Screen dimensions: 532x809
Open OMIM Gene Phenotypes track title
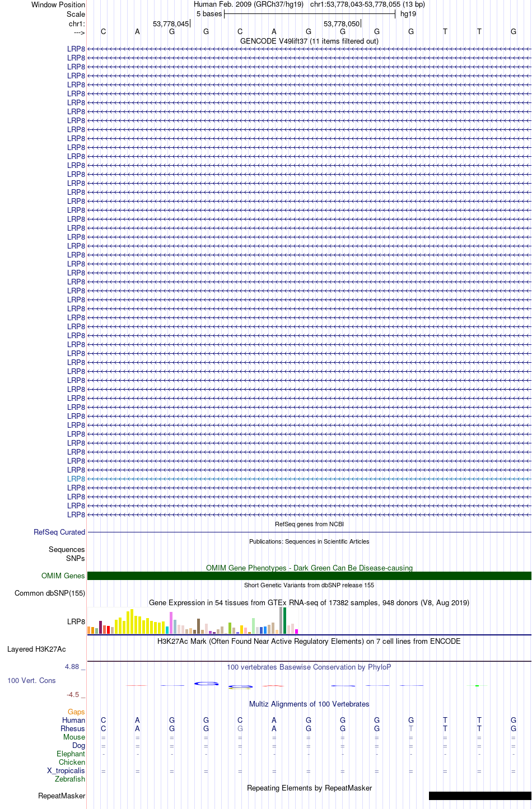(309, 568)
